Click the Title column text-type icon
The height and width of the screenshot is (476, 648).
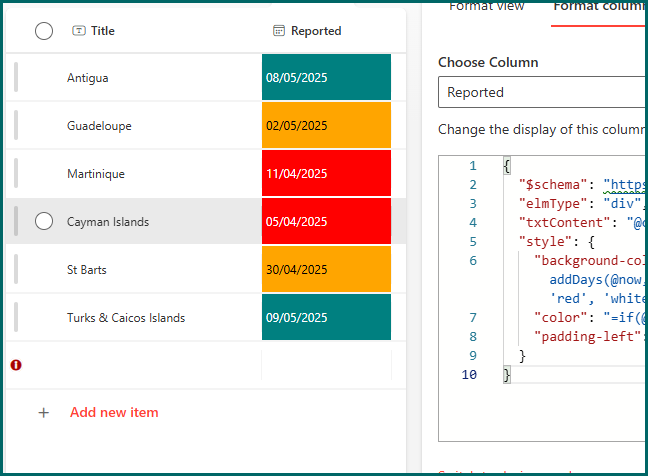point(78,31)
